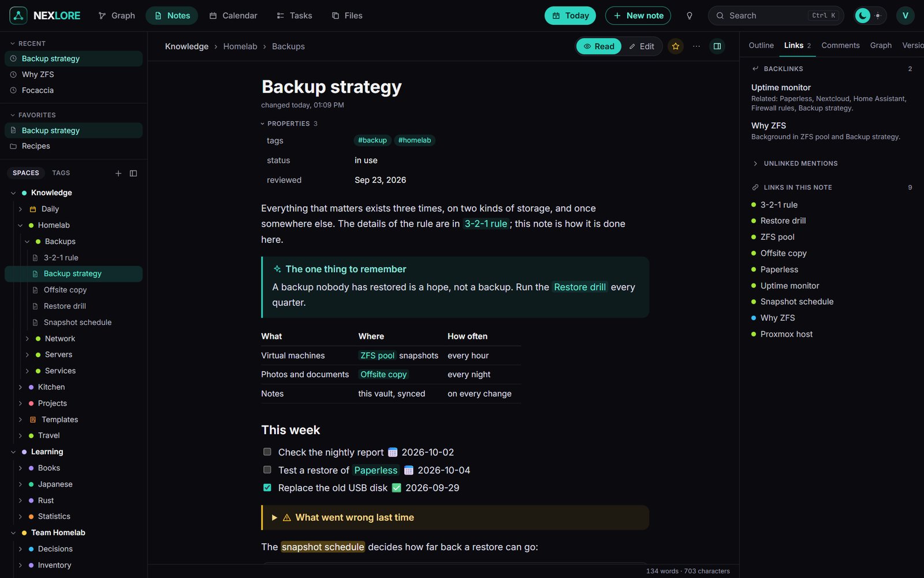Switch to light theme with the sun toggle
The width and height of the screenshot is (924, 578).
coord(878,16)
